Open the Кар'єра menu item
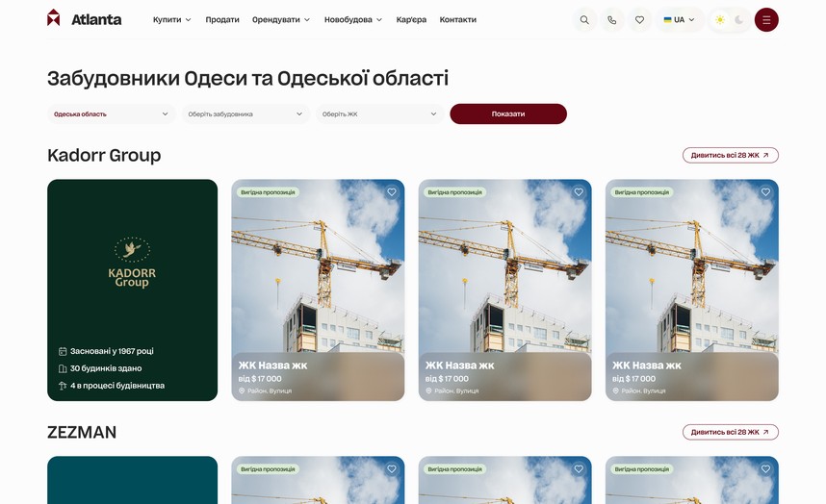Screen dimensions: 826x504 (411, 20)
